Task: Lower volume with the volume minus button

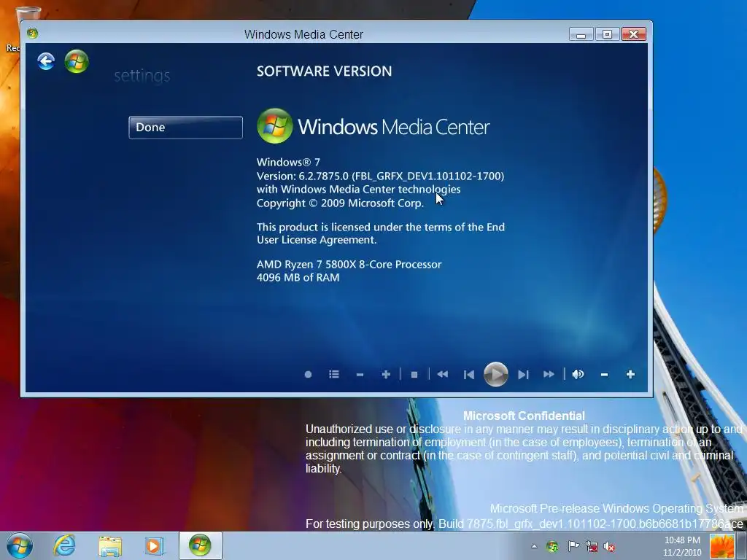Action: point(604,375)
